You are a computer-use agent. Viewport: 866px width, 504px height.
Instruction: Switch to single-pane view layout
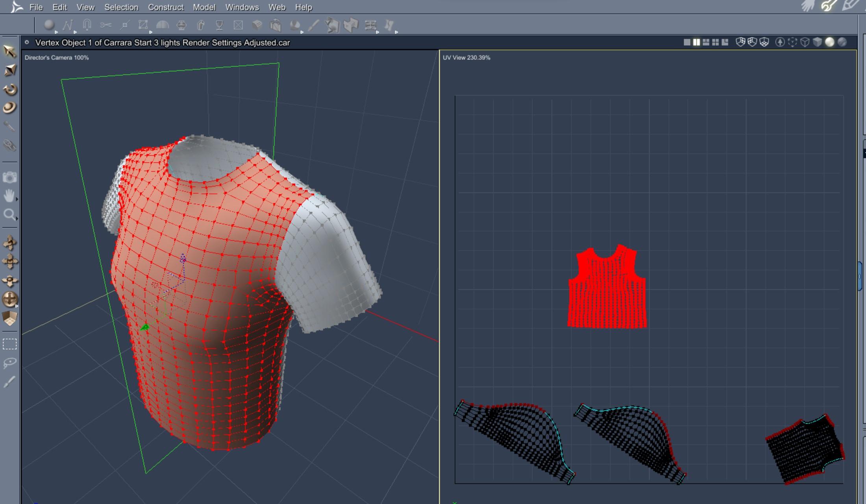click(687, 42)
